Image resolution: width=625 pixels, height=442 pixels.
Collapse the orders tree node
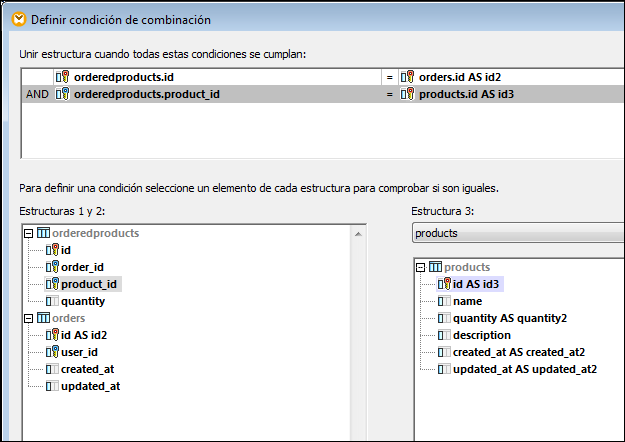28,318
